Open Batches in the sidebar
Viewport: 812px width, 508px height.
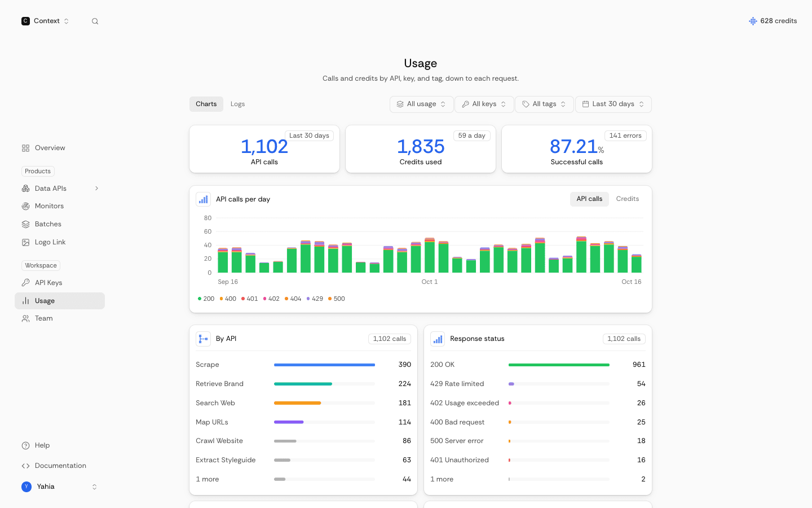pyautogui.click(x=60, y=224)
